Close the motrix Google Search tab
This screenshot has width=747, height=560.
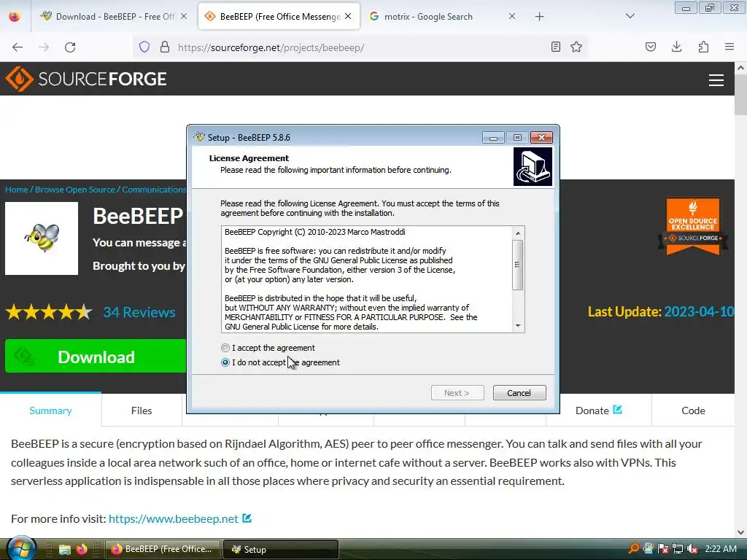point(511,16)
